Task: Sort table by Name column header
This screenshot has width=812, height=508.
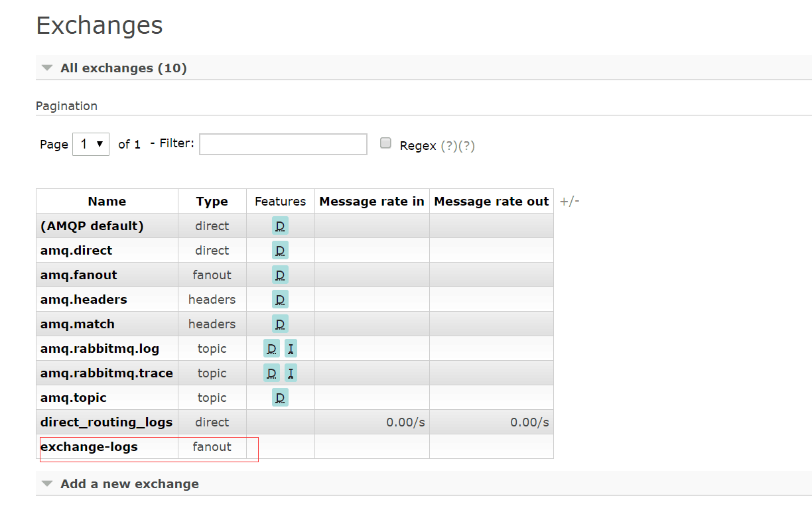Action: pyautogui.click(x=107, y=202)
